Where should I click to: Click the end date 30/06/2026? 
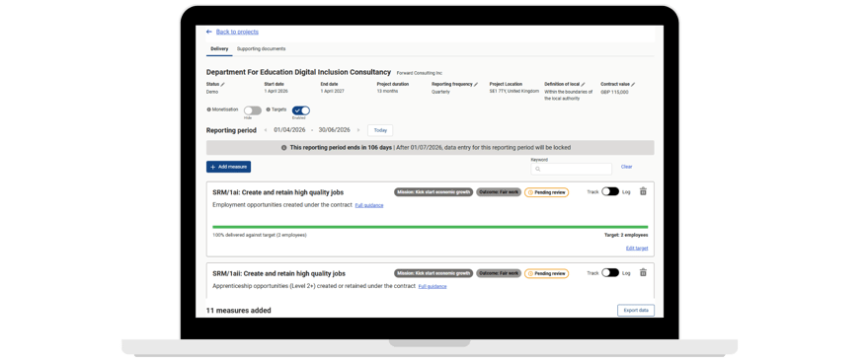[335, 130]
